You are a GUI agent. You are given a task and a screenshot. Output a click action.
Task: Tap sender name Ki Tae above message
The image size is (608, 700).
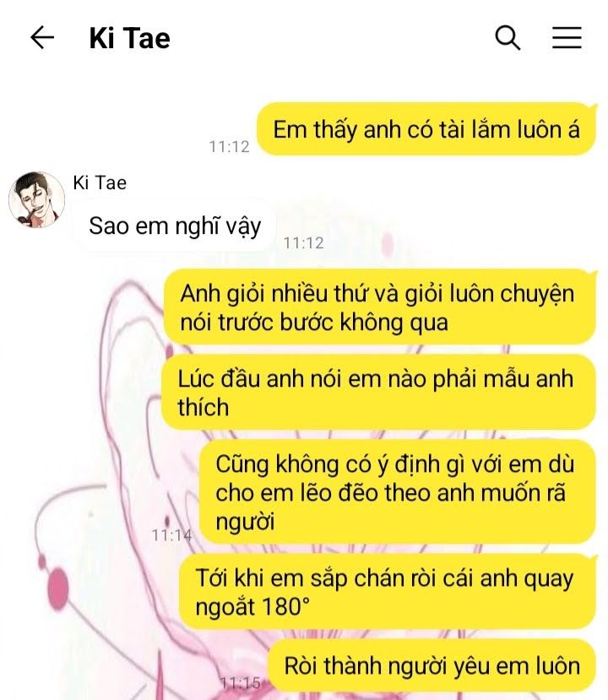coord(100,182)
